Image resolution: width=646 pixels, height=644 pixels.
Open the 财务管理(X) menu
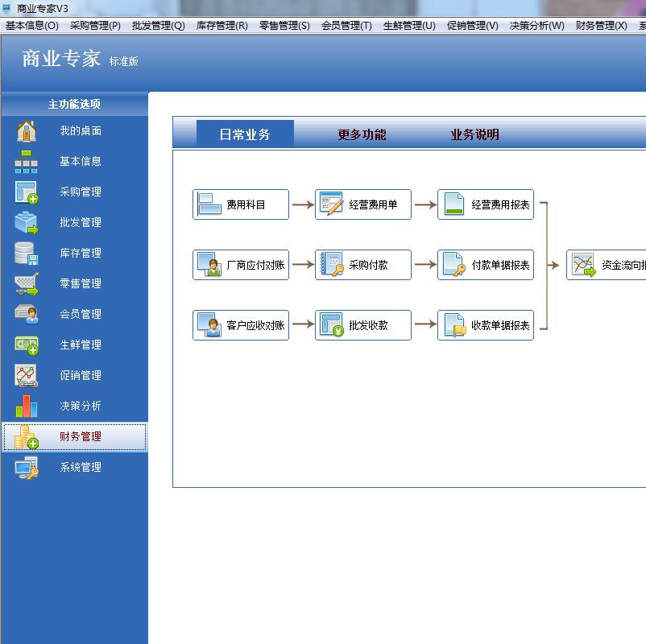602,26
